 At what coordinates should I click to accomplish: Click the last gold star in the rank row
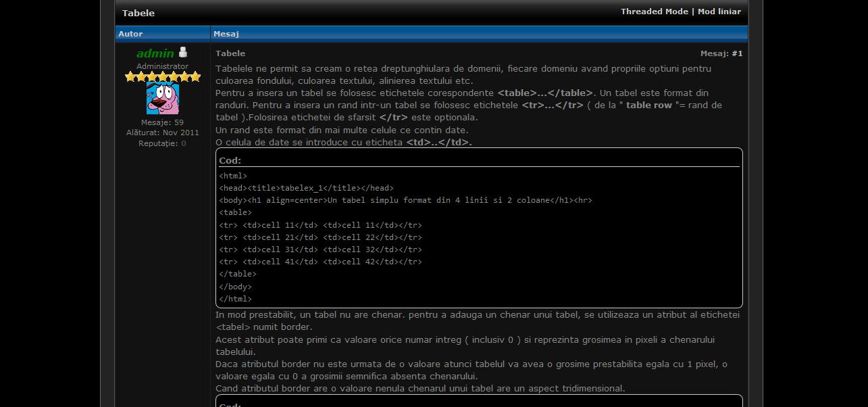pyautogui.click(x=195, y=77)
